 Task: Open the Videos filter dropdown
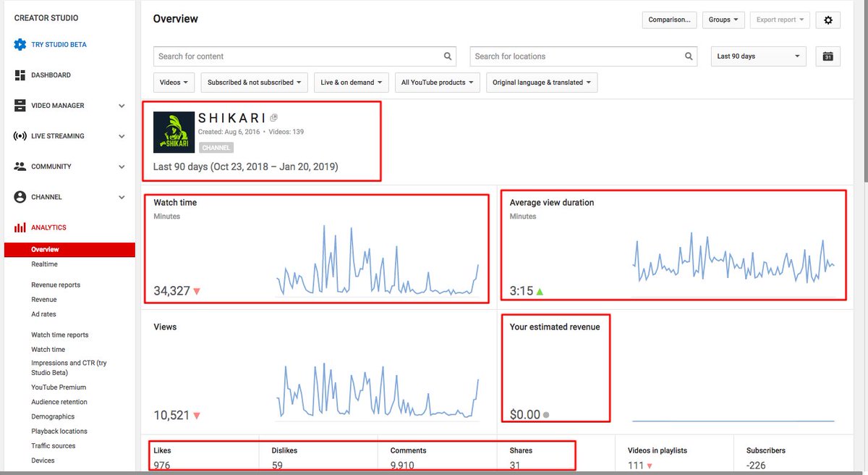174,83
